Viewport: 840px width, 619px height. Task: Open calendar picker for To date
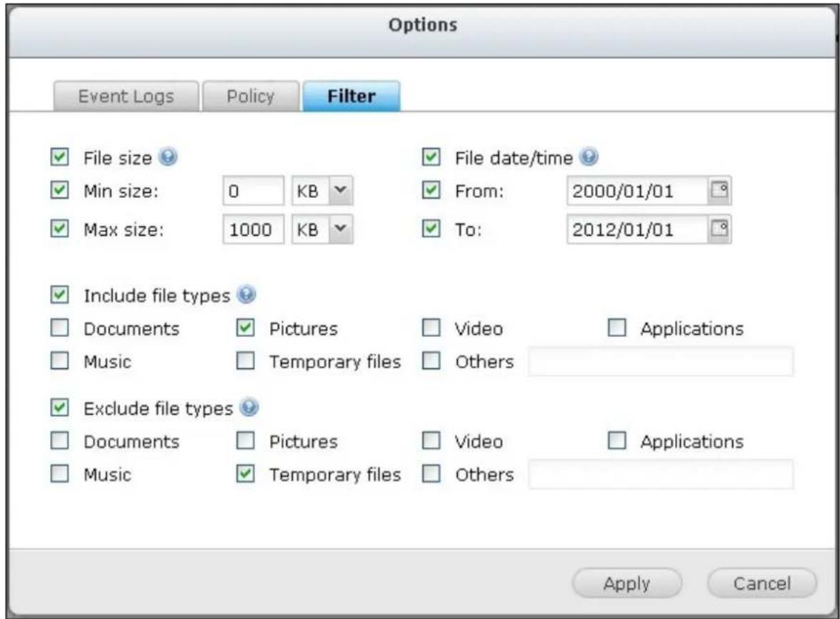[x=719, y=229]
